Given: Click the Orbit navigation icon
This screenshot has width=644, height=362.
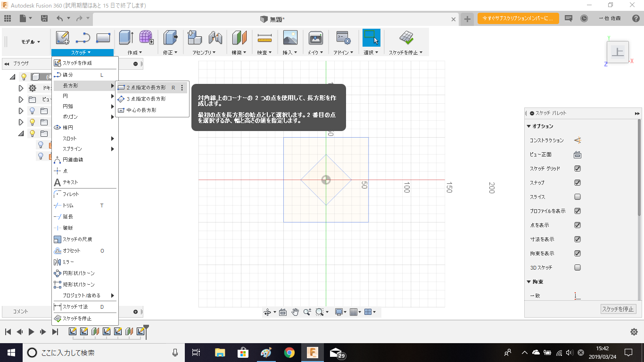Looking at the screenshot, I should [x=267, y=312].
